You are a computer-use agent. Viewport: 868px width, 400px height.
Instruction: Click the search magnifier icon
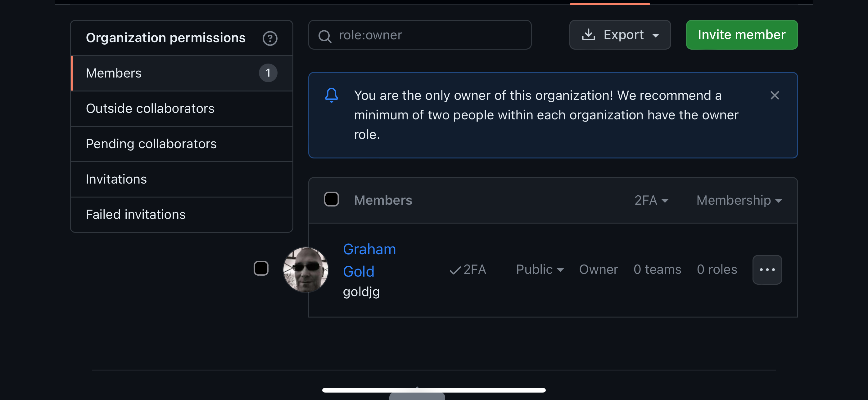click(325, 35)
